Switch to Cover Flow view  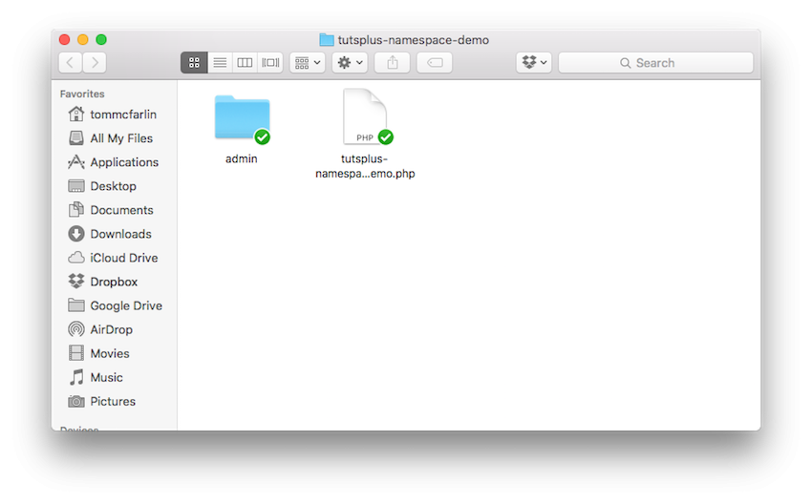(270, 63)
